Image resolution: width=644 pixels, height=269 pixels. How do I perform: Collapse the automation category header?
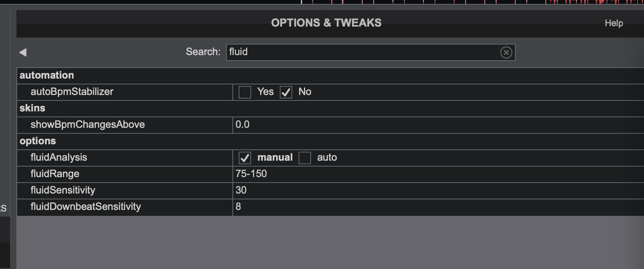[x=331, y=75]
